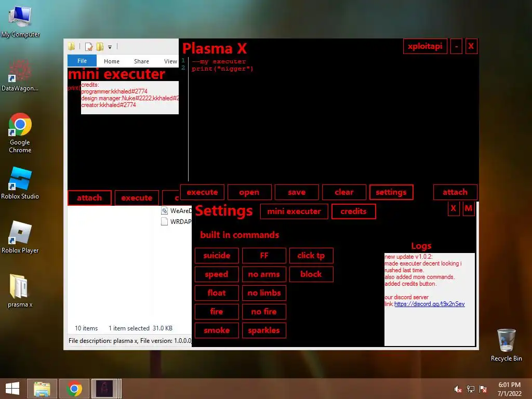532x399 pixels.
Task: Select the WeAreD file in Explorer
Action: (177, 211)
